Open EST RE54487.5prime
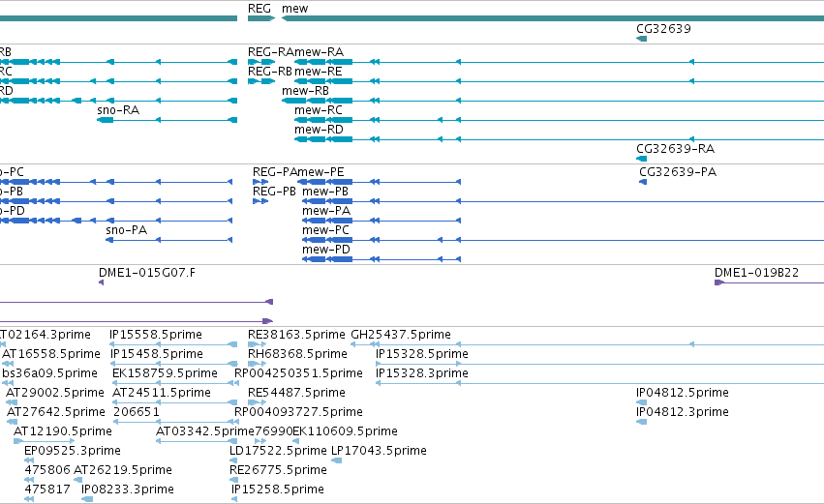This screenshot has width=824, height=504. point(296,393)
